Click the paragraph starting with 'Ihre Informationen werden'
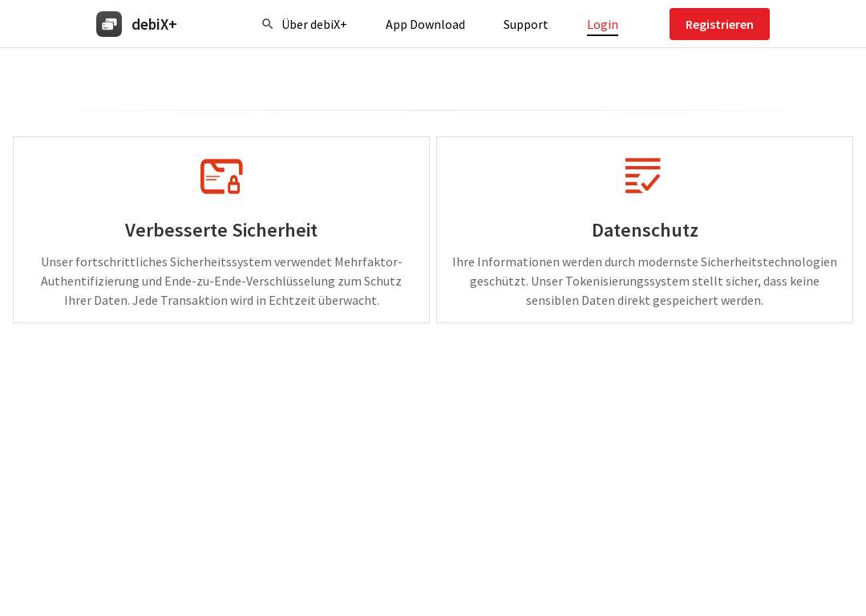866x616 pixels. coord(645,282)
